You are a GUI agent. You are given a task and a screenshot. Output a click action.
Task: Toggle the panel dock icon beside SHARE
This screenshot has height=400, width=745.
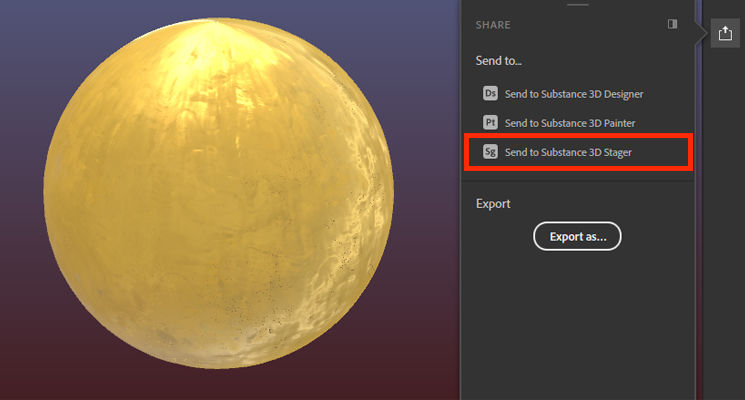point(672,24)
